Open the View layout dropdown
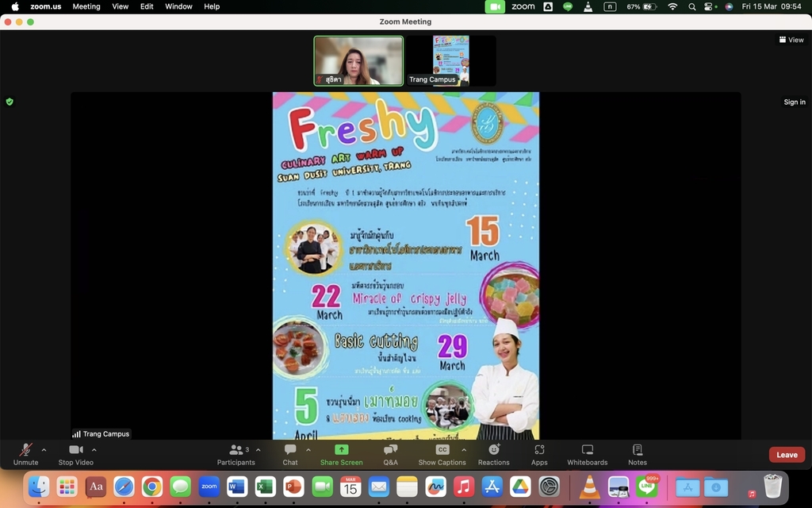The width and height of the screenshot is (812, 508). pyautogui.click(x=791, y=40)
